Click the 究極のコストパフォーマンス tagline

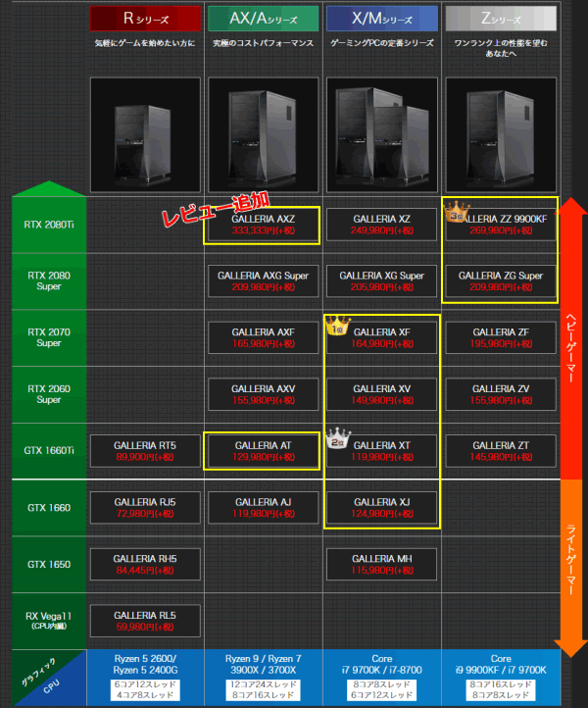(263, 43)
